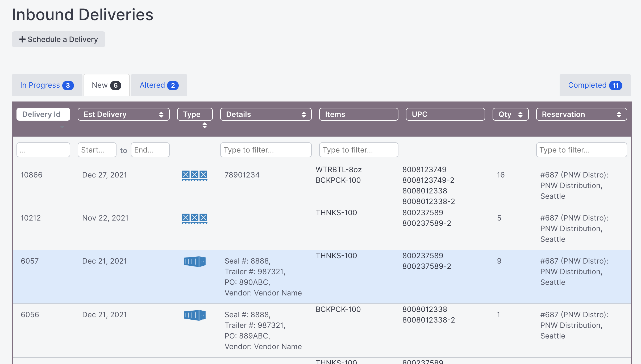
Task: Switch to the Altered tab
Action: [x=159, y=85]
